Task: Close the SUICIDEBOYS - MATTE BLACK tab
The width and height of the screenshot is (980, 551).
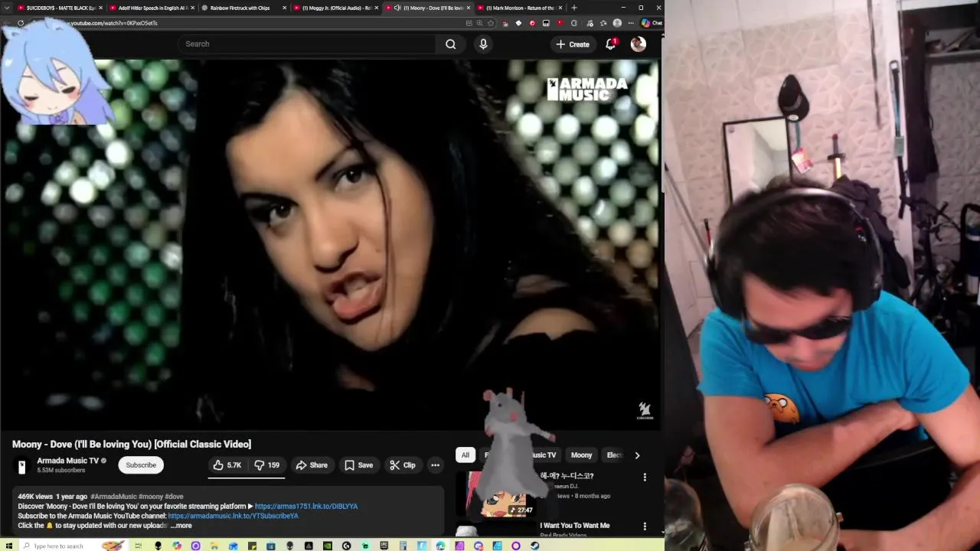Action: [x=100, y=8]
